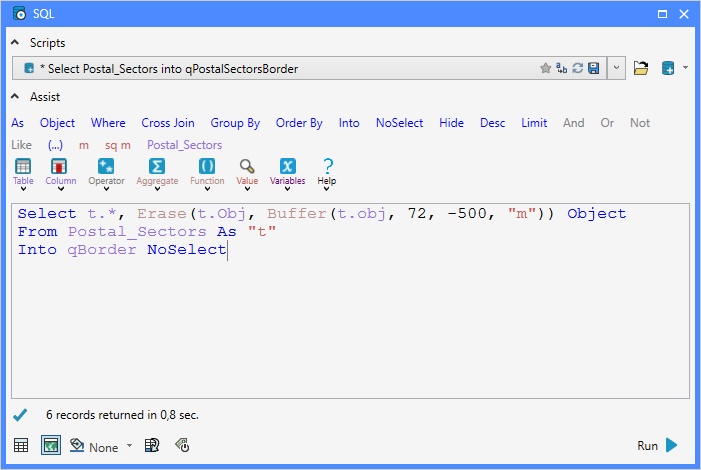This screenshot has width=701, height=470.
Task: Expand the dropdown arrow under Value
Action: [x=247, y=189]
